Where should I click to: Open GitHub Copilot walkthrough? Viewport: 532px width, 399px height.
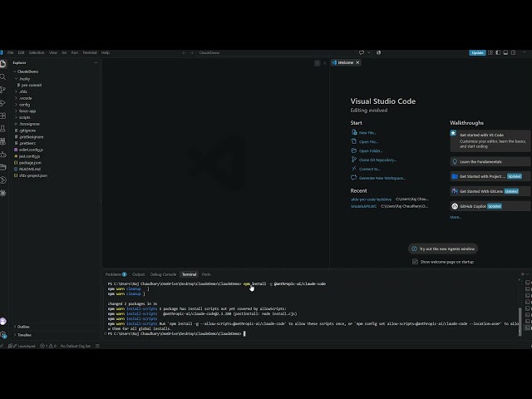[x=490, y=206]
